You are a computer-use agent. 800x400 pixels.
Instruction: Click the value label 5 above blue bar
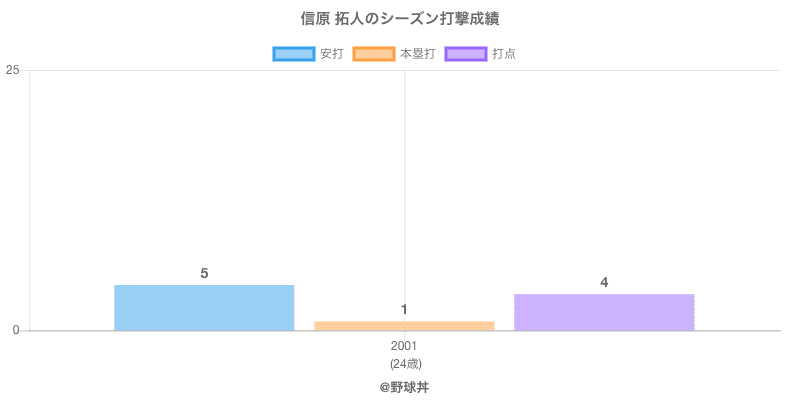coord(204,273)
